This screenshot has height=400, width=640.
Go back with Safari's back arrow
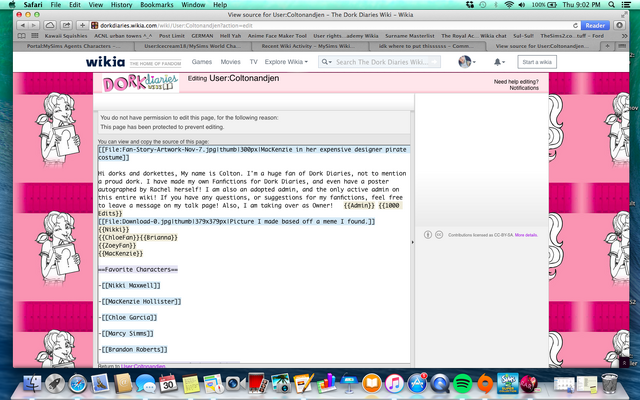coord(22,25)
